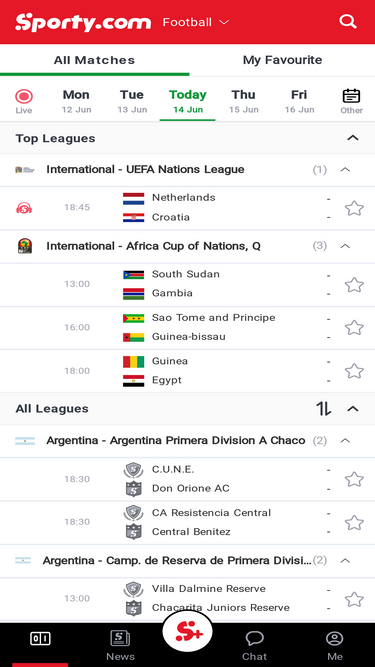Open the Me profile icon
This screenshot has width=375, height=667.
[335, 638]
